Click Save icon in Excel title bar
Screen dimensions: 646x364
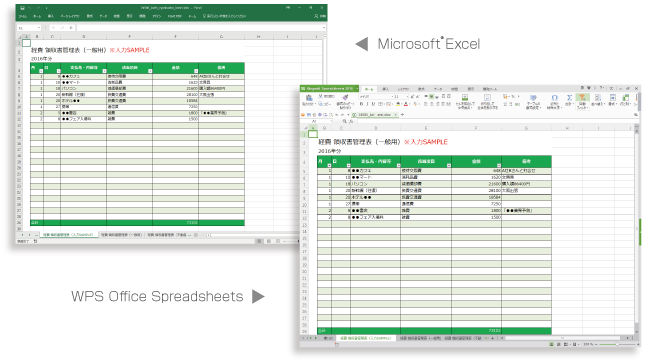(x=22, y=8)
